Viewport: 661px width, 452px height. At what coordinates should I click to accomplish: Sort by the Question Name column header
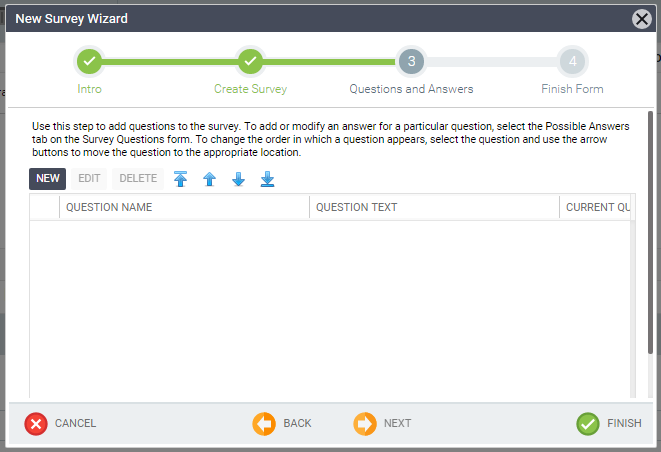point(184,207)
